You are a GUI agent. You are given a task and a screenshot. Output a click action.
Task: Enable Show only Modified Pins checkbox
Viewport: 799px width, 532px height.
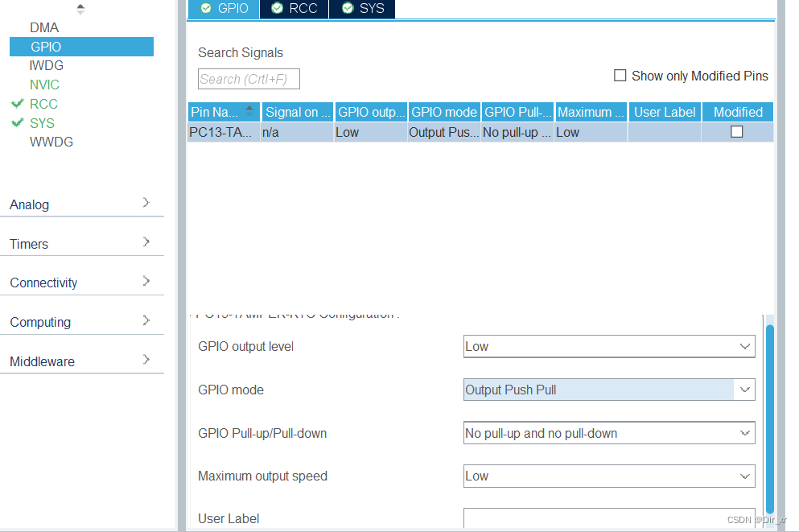(620, 76)
